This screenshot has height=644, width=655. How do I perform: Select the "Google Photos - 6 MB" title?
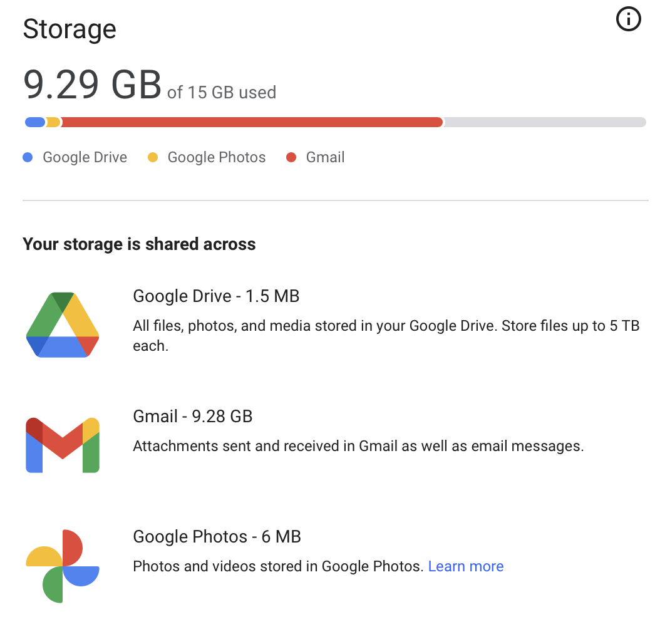tap(217, 537)
